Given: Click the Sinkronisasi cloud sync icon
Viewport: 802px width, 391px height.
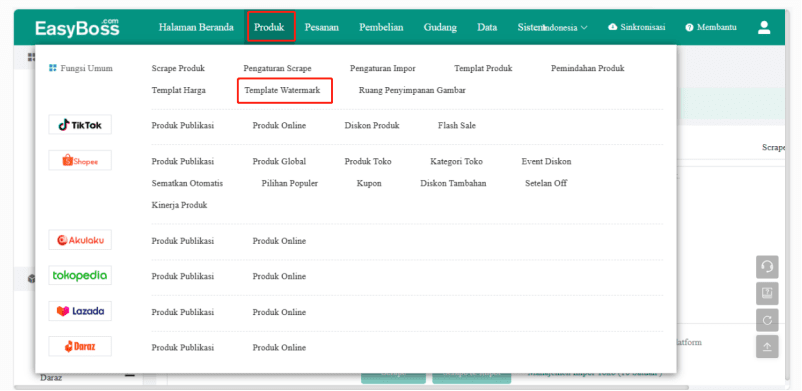Looking at the screenshot, I should 612,27.
